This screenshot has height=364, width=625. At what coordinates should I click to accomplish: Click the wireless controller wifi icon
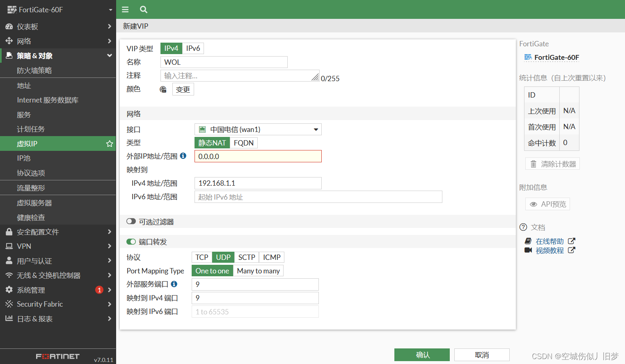[9, 275]
